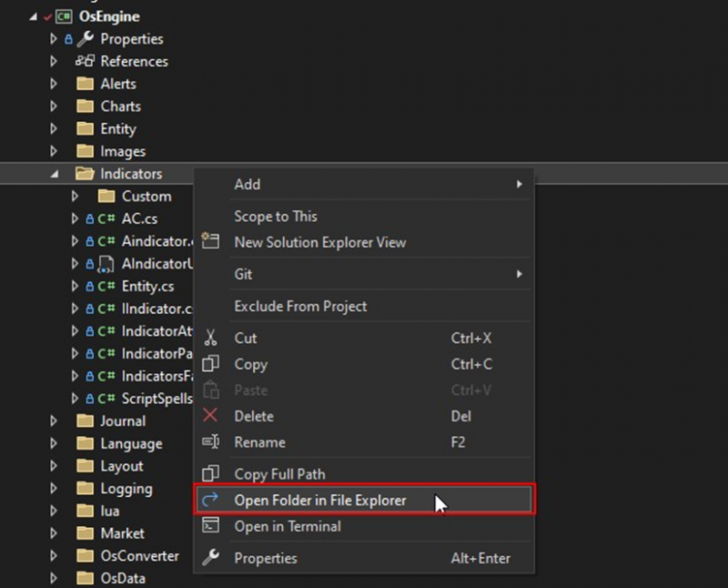Screen dimensions: 728x588
Task: Click the C# icon beside AC.cs
Action: pos(106,218)
